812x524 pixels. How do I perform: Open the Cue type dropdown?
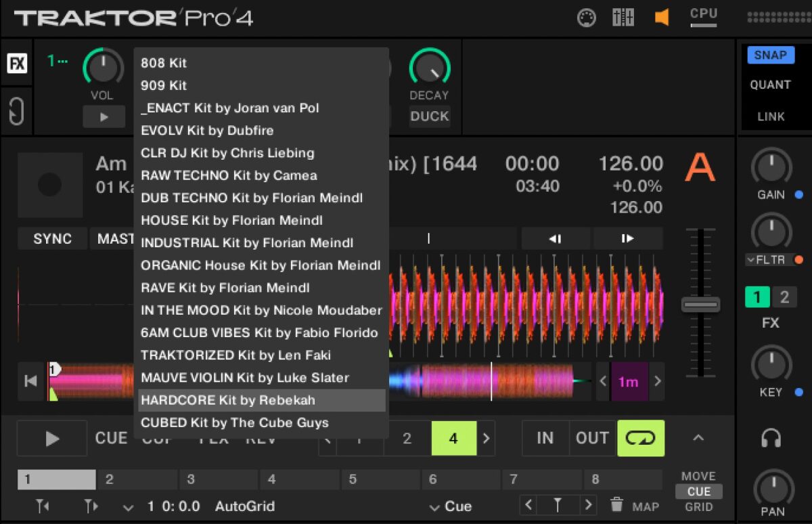(x=450, y=506)
